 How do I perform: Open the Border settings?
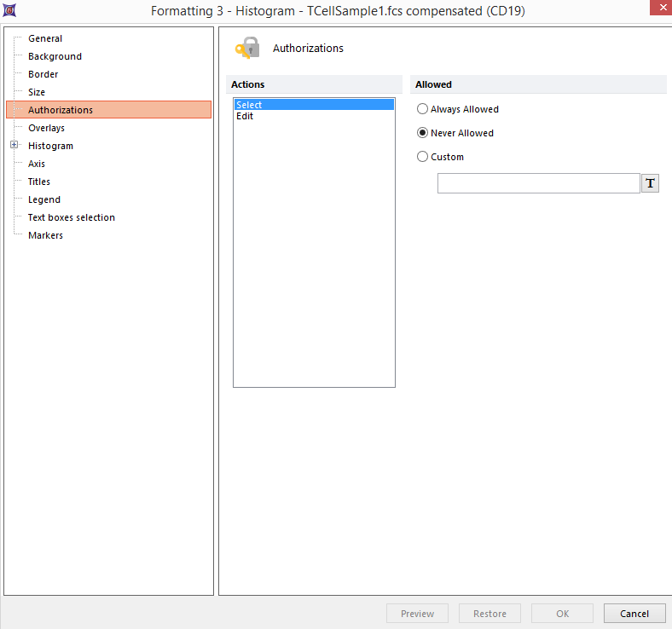43,74
